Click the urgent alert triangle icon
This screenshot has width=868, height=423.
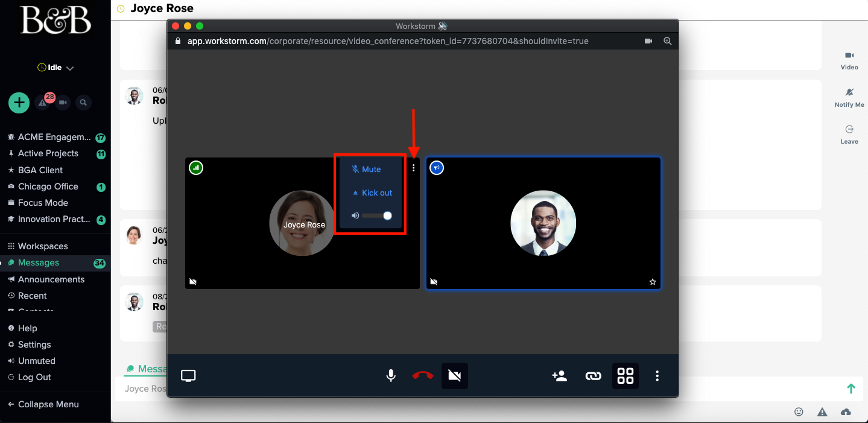[x=822, y=412]
